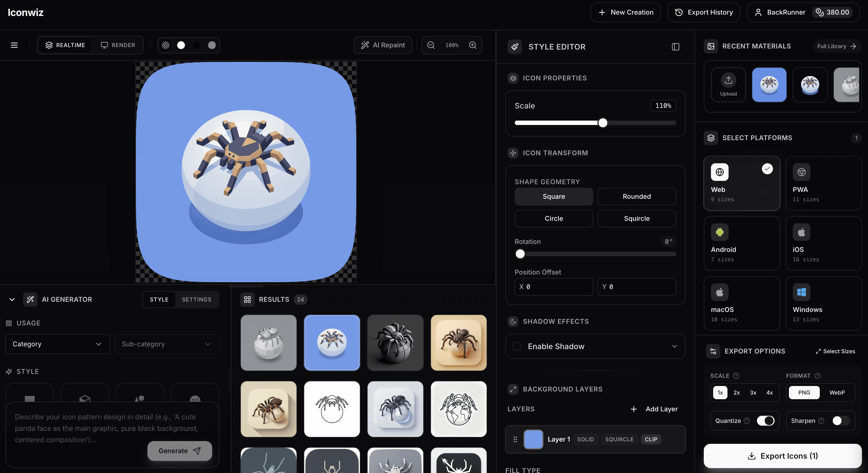Click the Export Icons (1) button
The height and width of the screenshot is (473, 868).
click(782, 456)
